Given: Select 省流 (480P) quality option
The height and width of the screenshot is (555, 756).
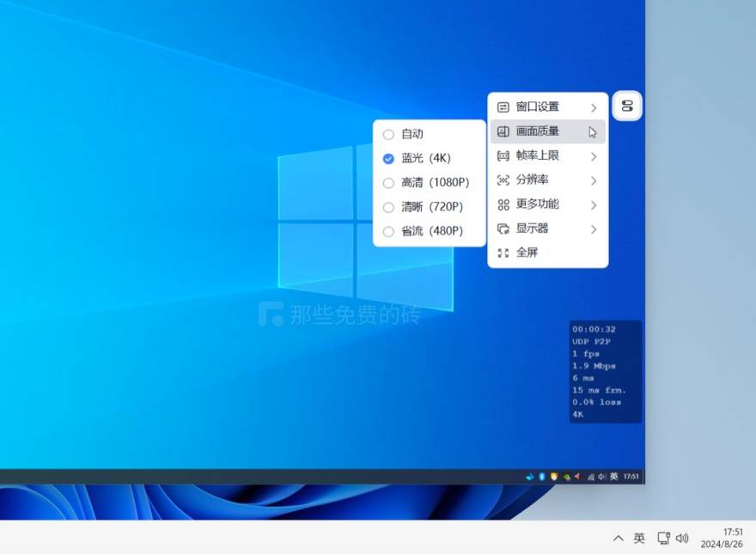Looking at the screenshot, I should click(429, 231).
